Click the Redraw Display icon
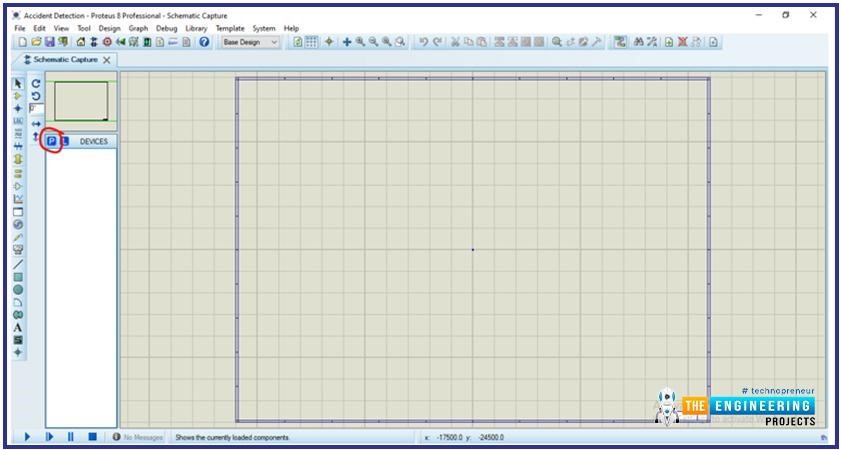 tap(299, 42)
